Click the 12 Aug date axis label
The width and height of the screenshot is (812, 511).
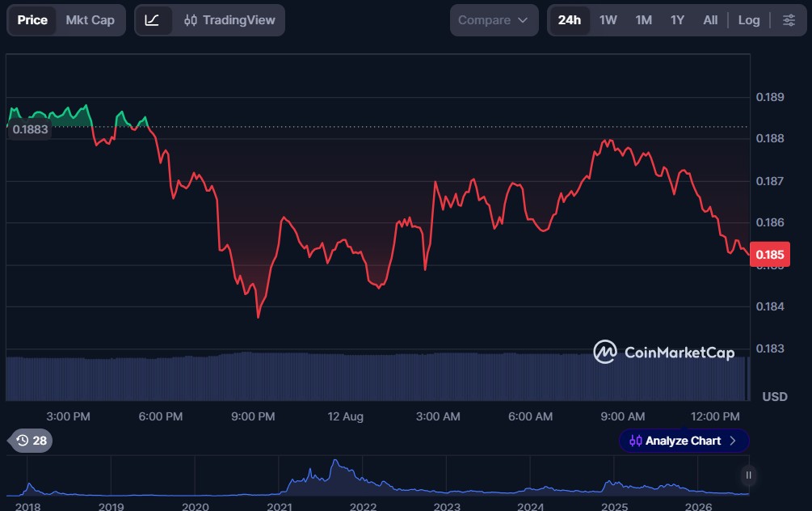click(346, 416)
